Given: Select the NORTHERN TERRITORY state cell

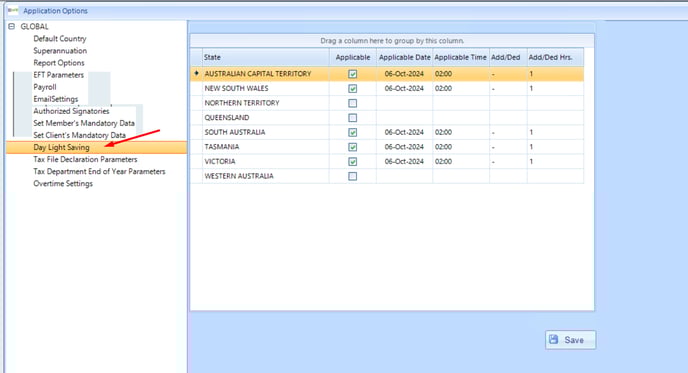Looking at the screenshot, I should [265, 103].
